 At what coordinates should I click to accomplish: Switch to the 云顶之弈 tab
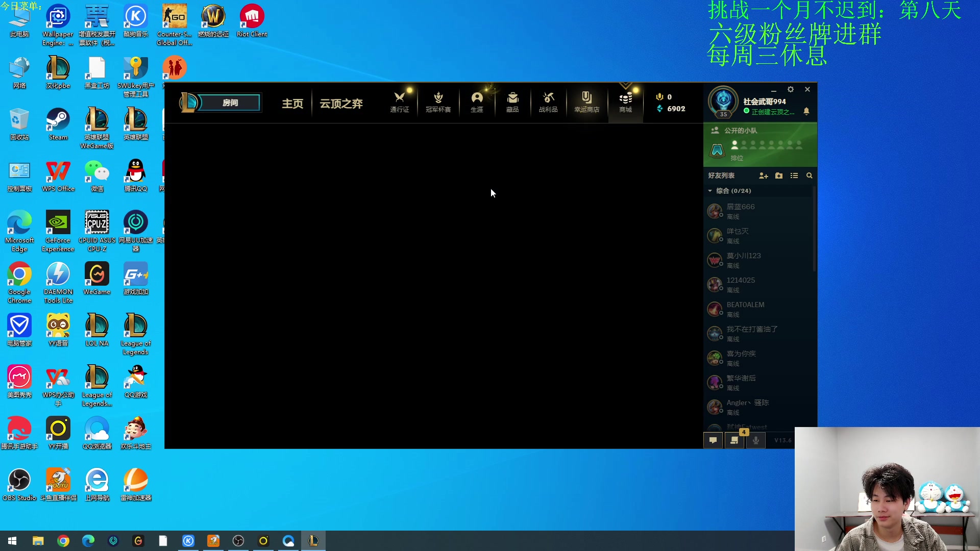pyautogui.click(x=341, y=104)
